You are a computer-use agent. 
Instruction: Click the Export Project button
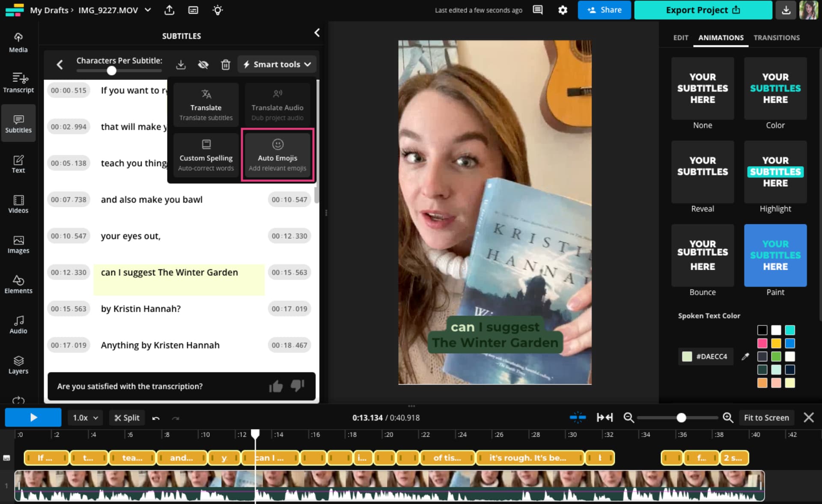click(x=703, y=10)
